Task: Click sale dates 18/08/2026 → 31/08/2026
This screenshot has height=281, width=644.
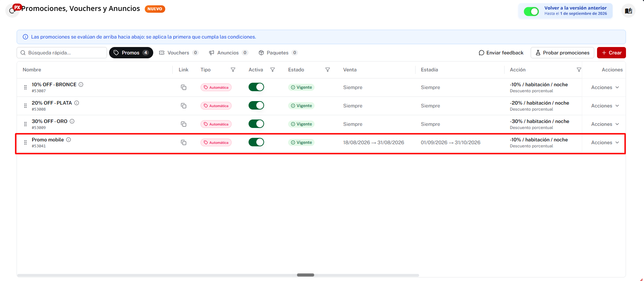Action: click(374, 142)
